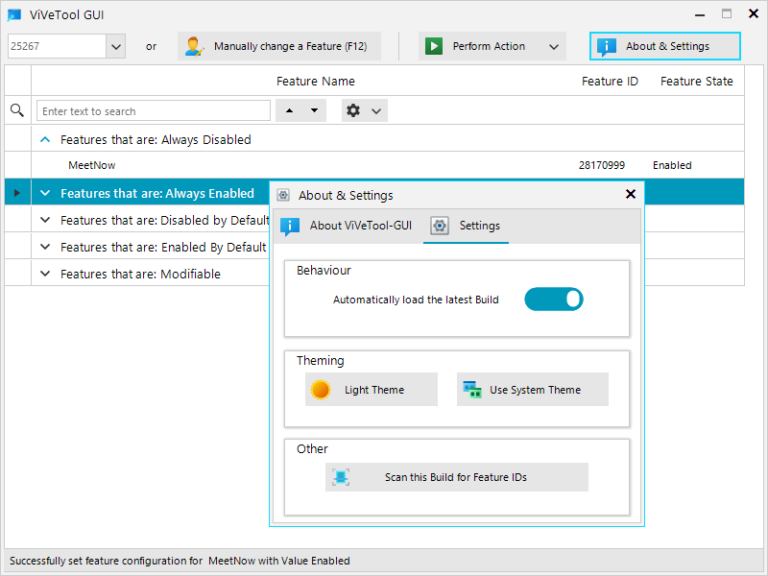Click the About & Settings toolbar button
This screenshot has width=768, height=576.
665,46
